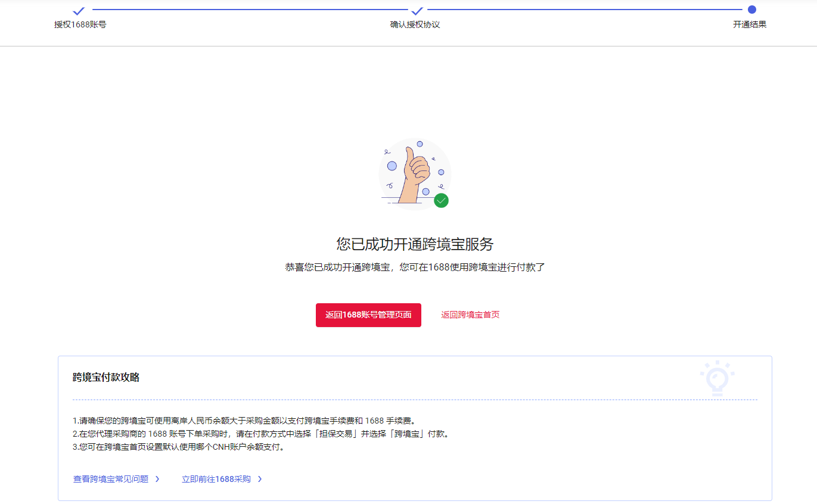Click the blue dot above 开通结果
The width and height of the screenshot is (817, 504).
[x=751, y=10]
